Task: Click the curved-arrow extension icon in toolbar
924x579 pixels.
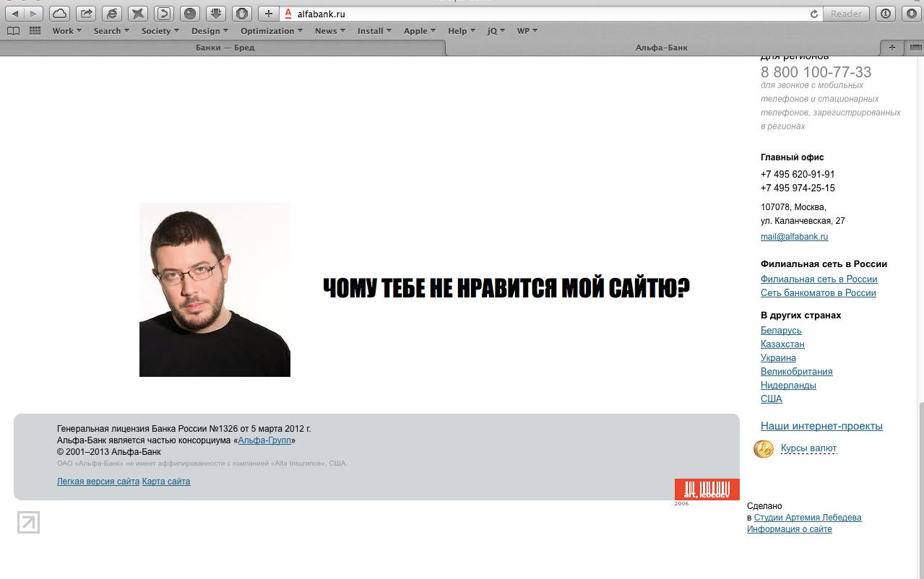Action: [x=163, y=14]
